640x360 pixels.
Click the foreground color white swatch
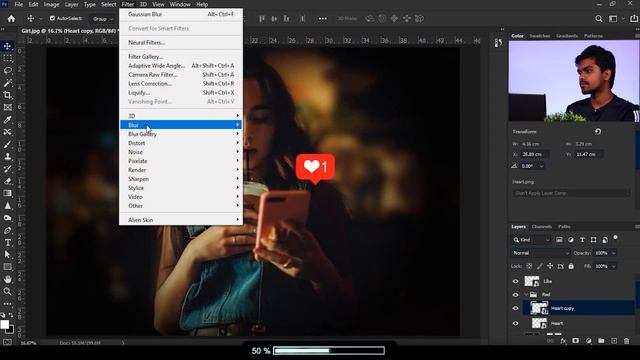coord(4,324)
